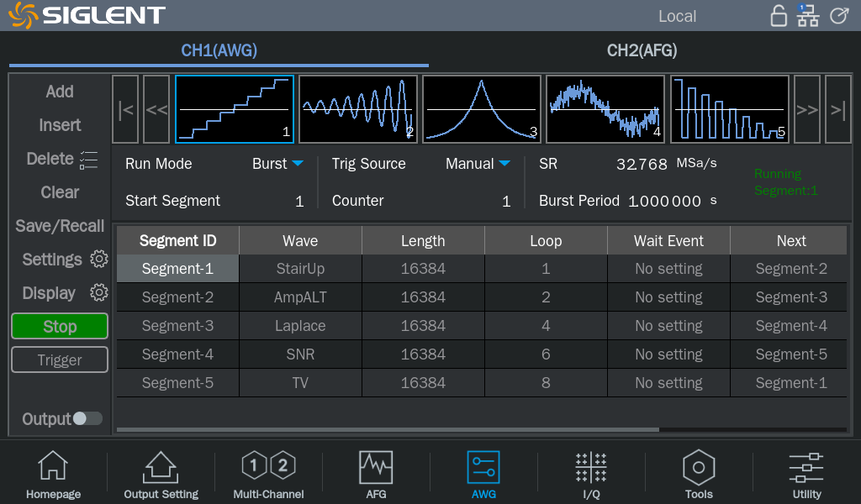
Task: Toggle the Output switch
Action: tap(87, 418)
